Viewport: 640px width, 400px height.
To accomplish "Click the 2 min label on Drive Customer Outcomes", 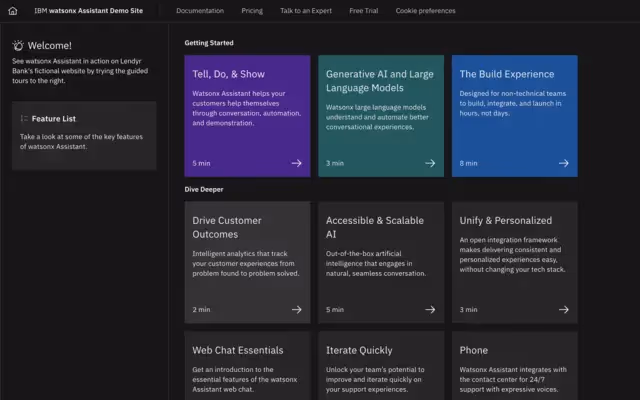I will [x=201, y=310].
